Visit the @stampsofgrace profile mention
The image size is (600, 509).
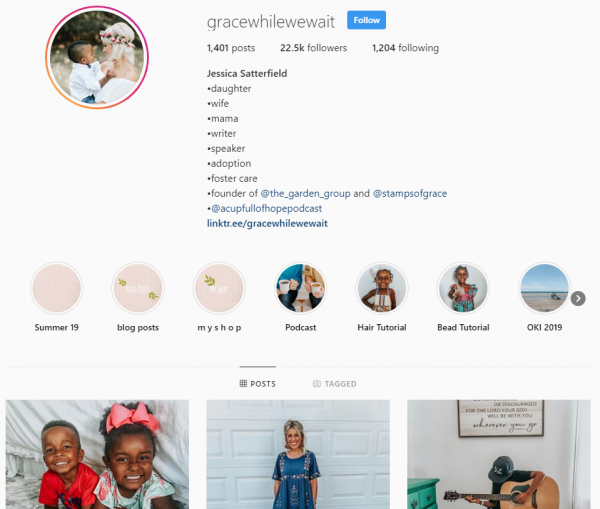tap(410, 194)
